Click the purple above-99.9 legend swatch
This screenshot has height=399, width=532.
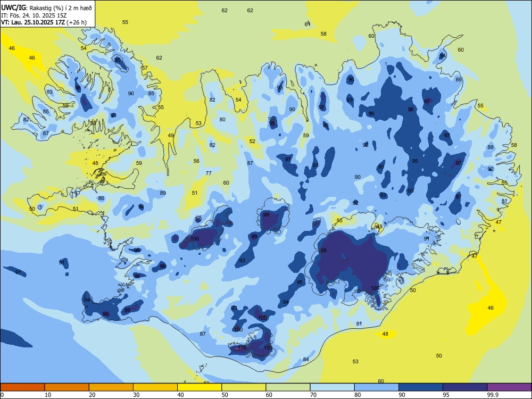tap(509, 387)
